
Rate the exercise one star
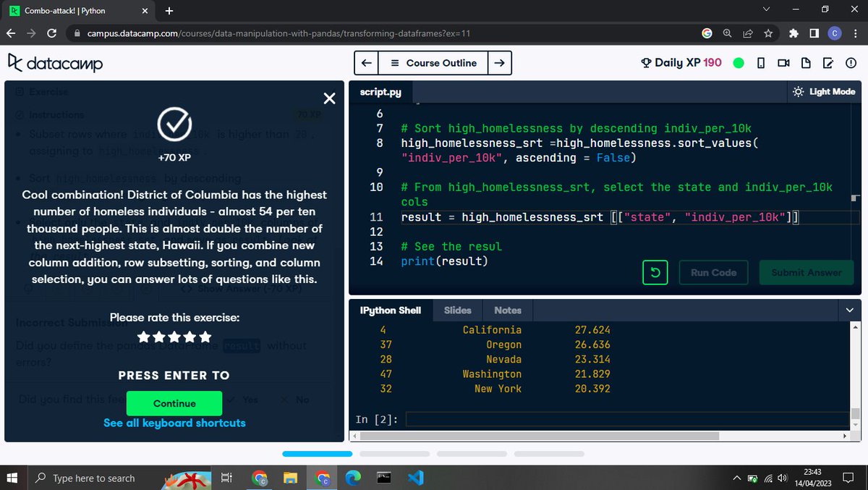[143, 337]
